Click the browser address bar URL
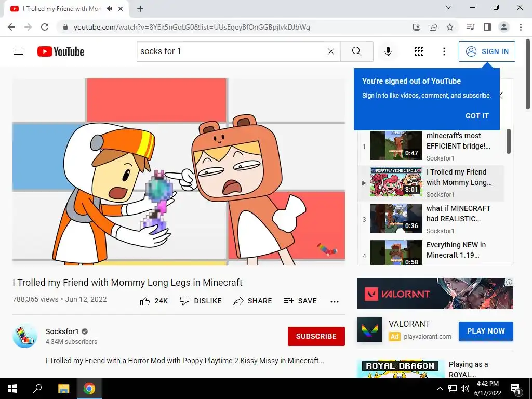The height and width of the screenshot is (399, 532). pyautogui.click(x=192, y=27)
